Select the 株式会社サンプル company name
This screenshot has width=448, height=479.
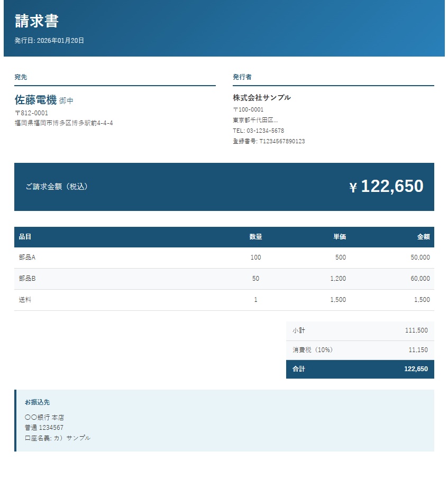[x=262, y=98]
